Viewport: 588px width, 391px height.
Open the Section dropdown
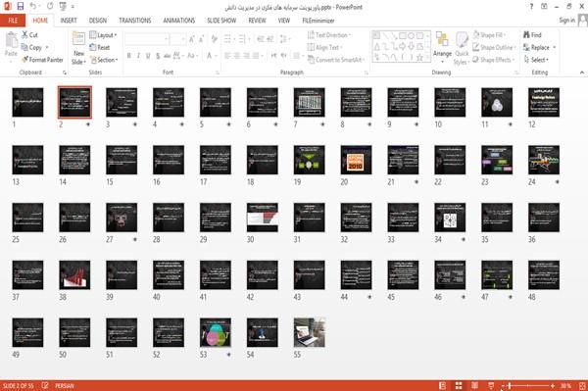click(104, 60)
